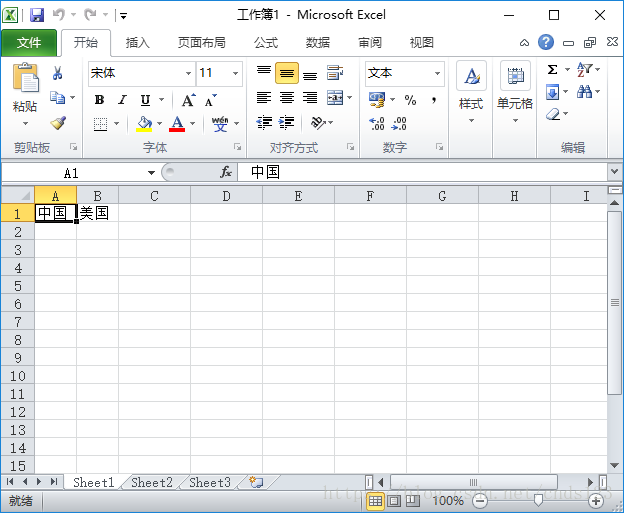Open the 文件 File tab

[x=29, y=42]
